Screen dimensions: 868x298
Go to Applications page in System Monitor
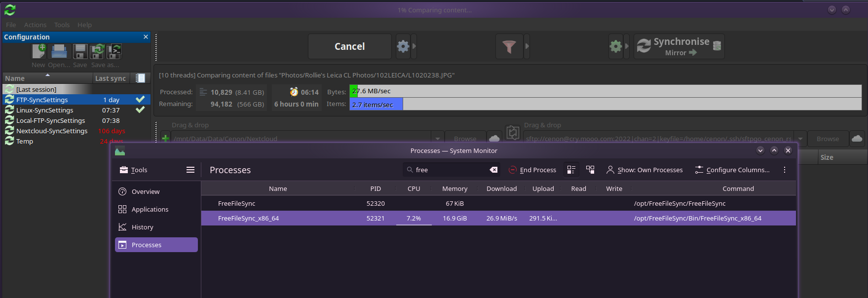tap(156, 209)
